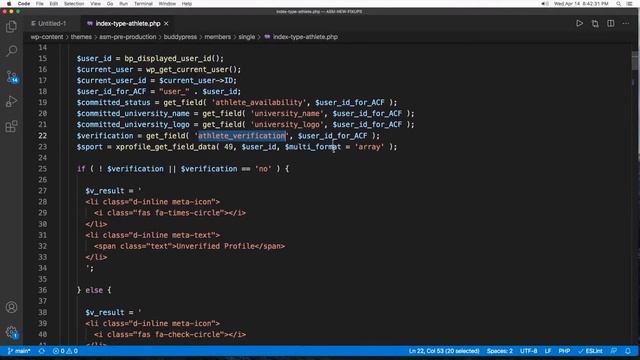Change encoding via UTF-8 indicator
Screen dimensions: 640x360
click(529, 351)
